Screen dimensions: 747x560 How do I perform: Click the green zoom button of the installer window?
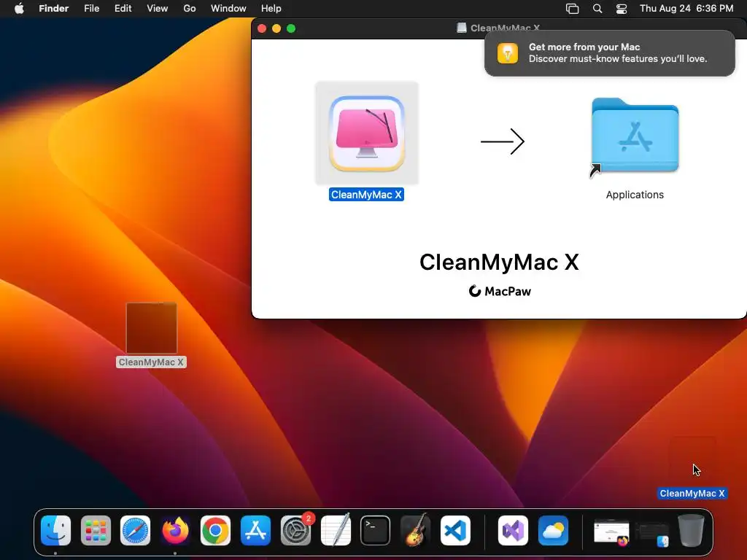point(291,28)
